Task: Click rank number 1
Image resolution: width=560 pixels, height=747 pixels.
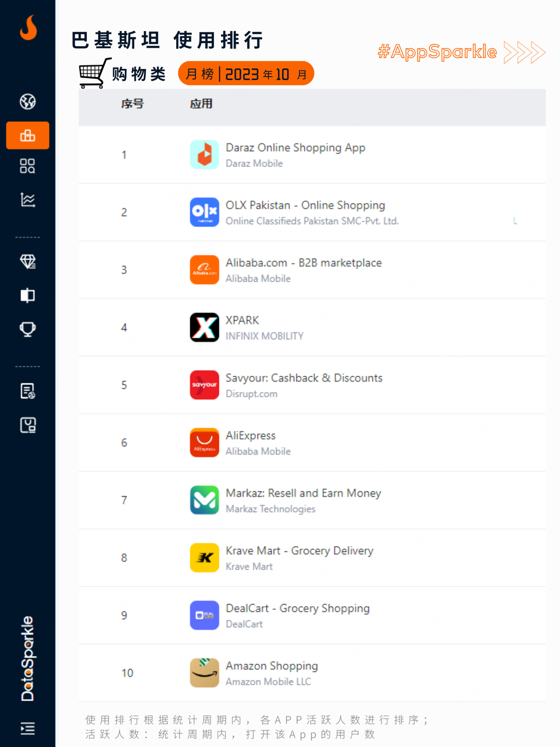Action: coord(124,155)
